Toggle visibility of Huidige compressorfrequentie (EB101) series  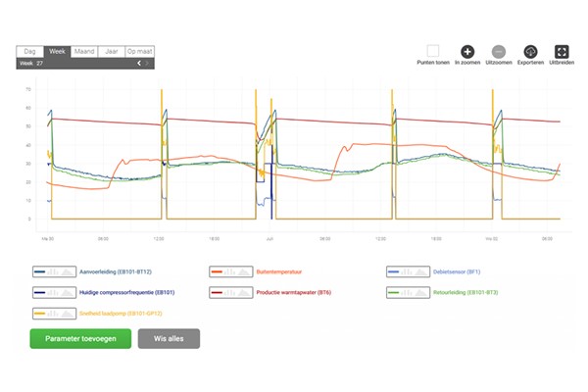pyautogui.click(x=126, y=292)
